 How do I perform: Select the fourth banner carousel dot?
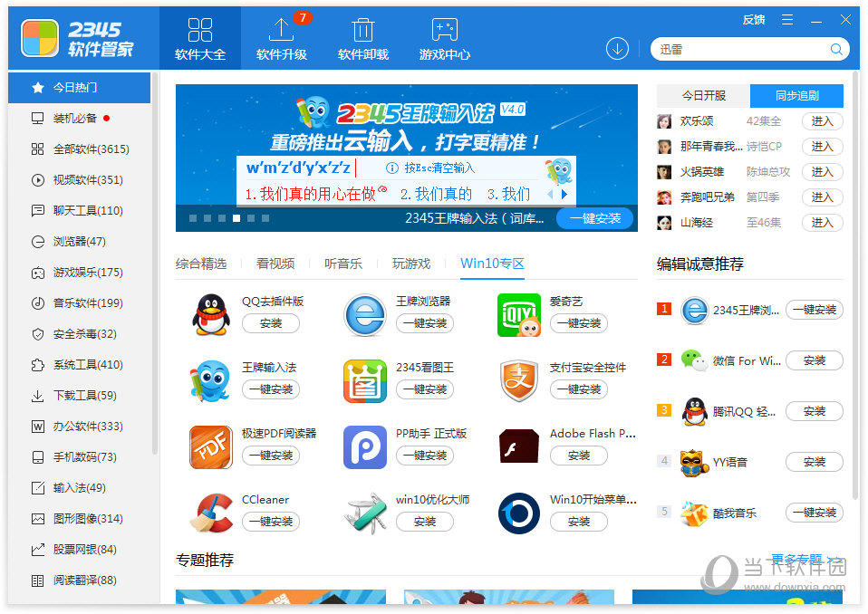pos(236,218)
